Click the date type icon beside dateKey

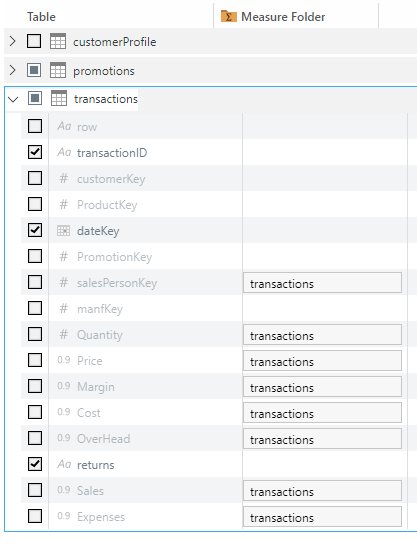[63, 231]
